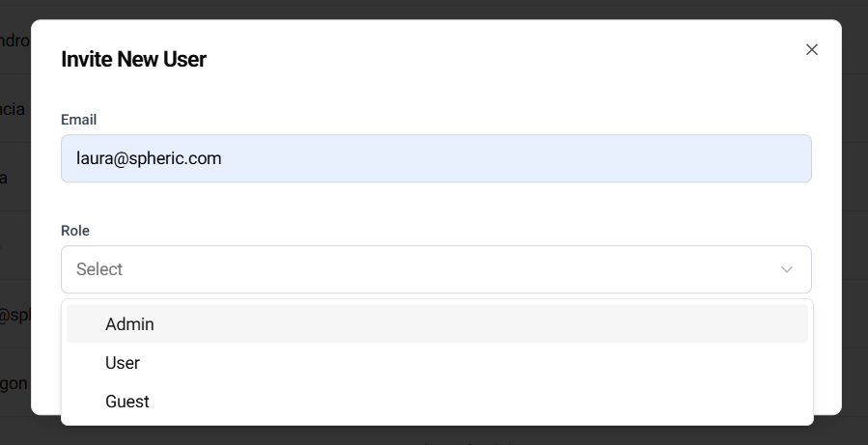868x445 pixels.
Task: Choose the Admin role option
Action: point(129,324)
